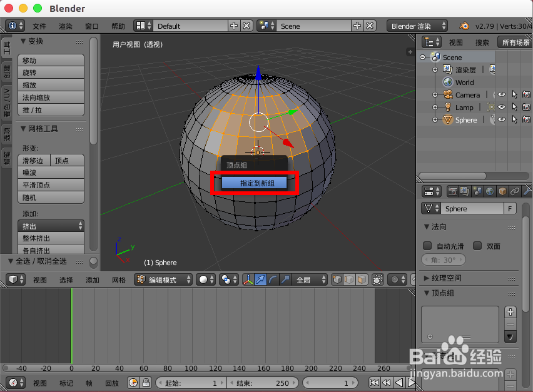Hide Camera using its eye icon
Image resolution: width=533 pixels, height=392 pixels.
tap(501, 94)
